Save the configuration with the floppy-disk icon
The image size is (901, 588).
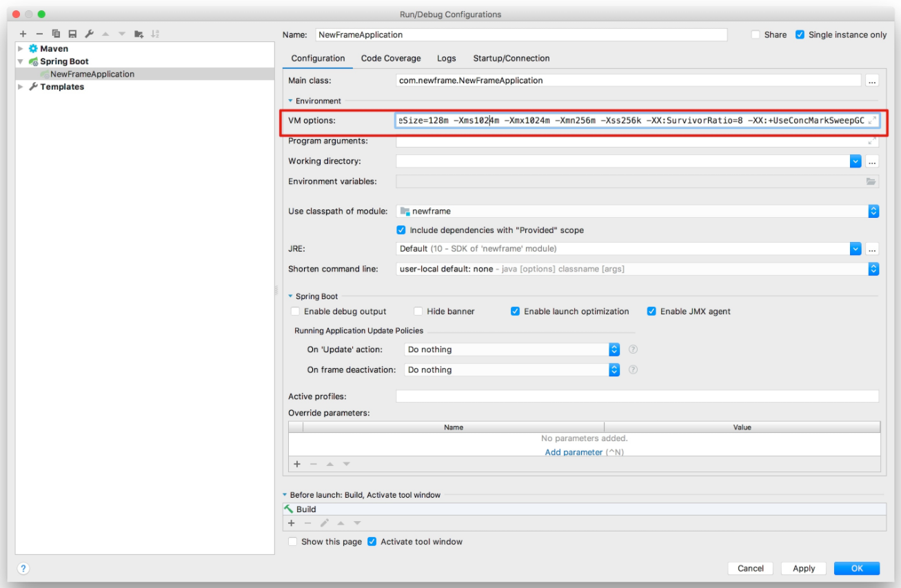coord(72,34)
